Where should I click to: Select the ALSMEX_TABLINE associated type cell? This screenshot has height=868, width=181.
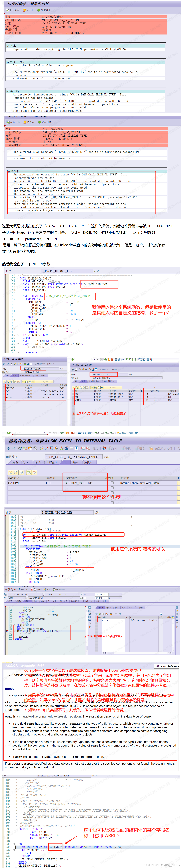point(84,483)
